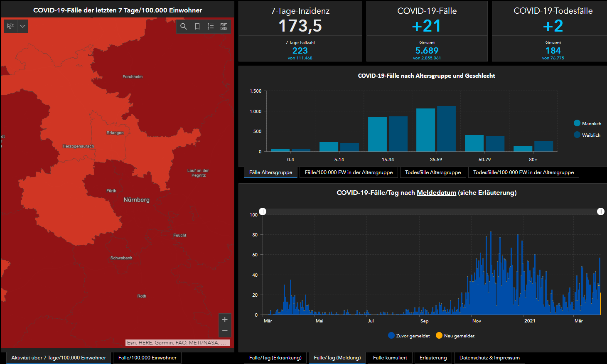Zoom out of the map
Image resolution: width=607 pixels, height=364 pixels.
225,331
